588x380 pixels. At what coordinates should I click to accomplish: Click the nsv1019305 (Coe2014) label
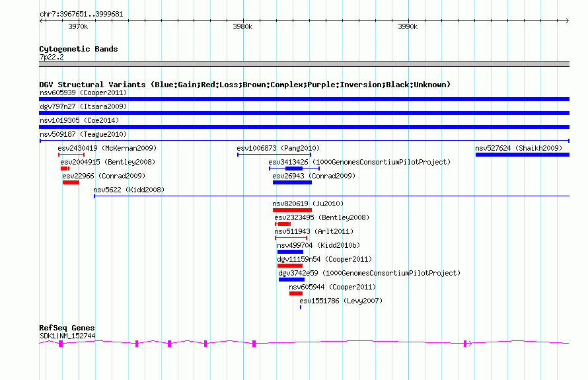(79, 120)
